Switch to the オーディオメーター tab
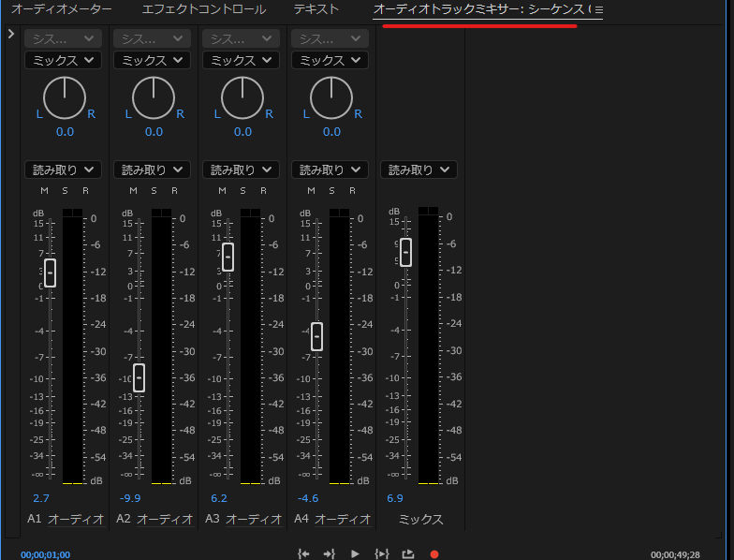The width and height of the screenshot is (734, 560). click(x=62, y=9)
